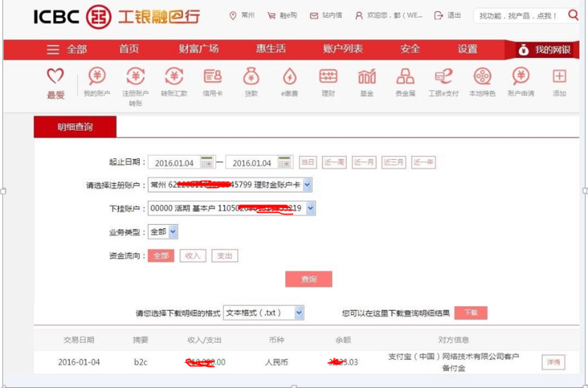
Task: Click the search magnifier icon
Action: 573,15
